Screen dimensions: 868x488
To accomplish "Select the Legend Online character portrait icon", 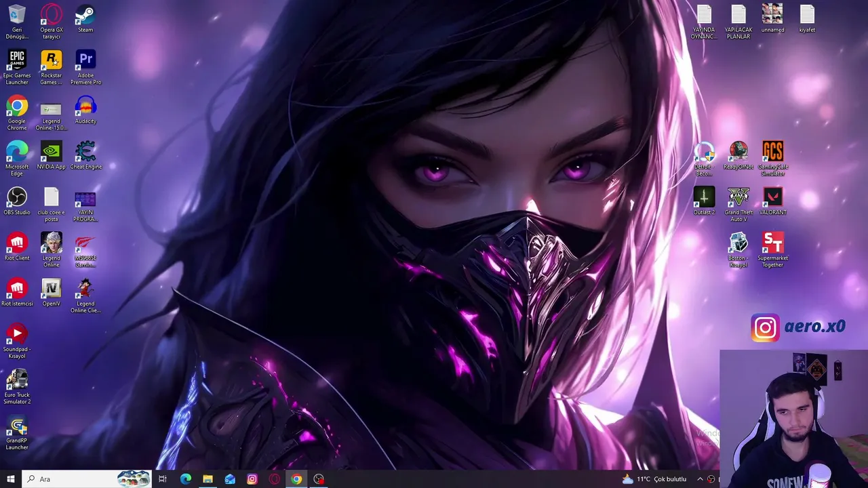I will [x=52, y=250].
